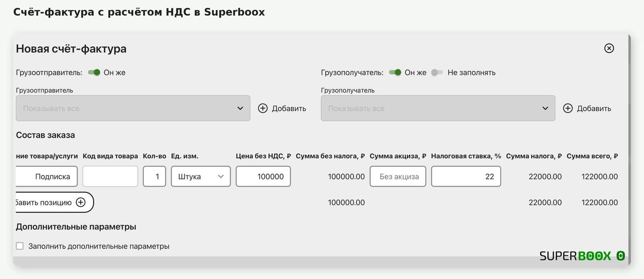
Task: Enable 'Не заполнять' switch
Action: tap(437, 72)
